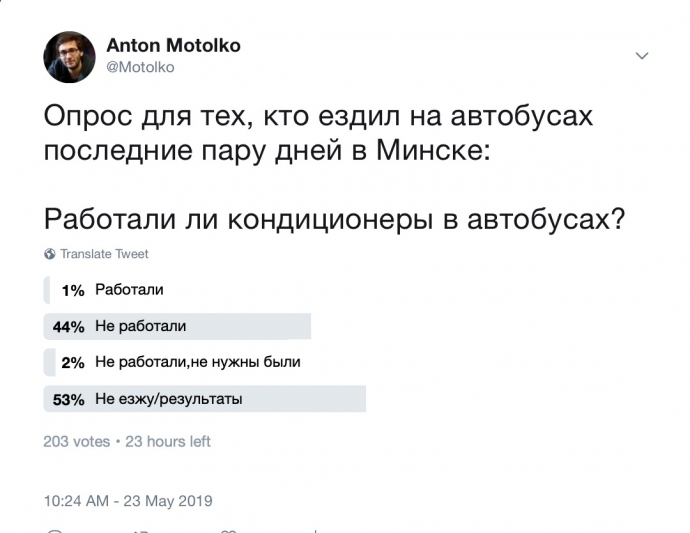Viewport: 690px width, 533px height.
Task: Click the globe icon beside Translate Tweet
Action: pos(49,254)
